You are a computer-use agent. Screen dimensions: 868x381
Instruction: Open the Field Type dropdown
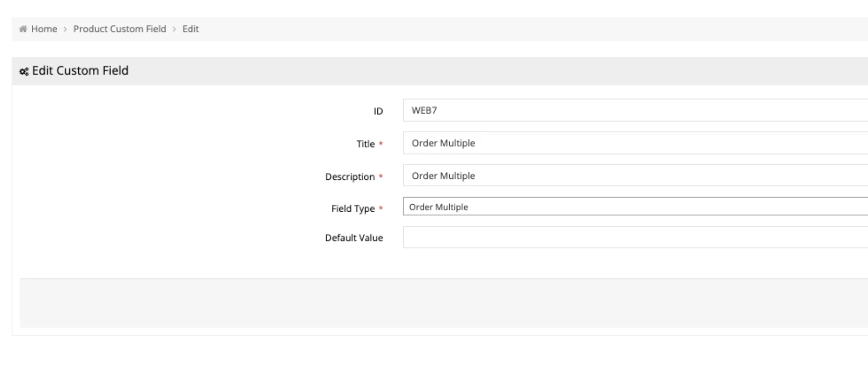pos(635,207)
